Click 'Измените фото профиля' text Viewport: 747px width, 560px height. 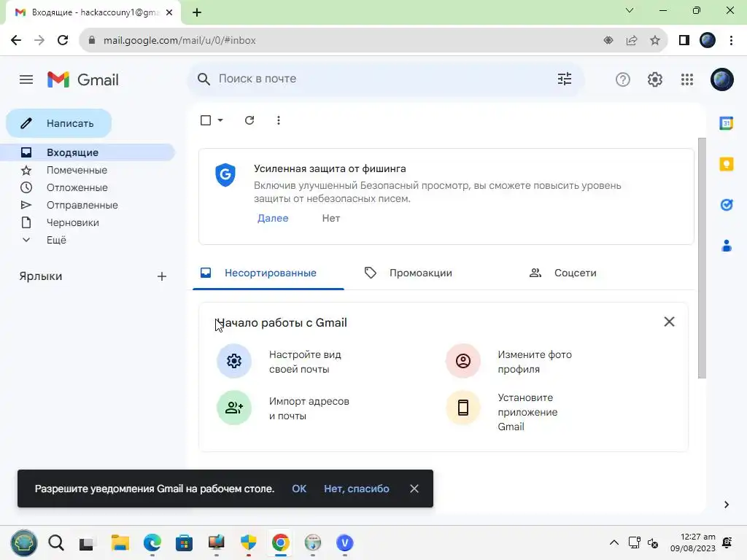tap(535, 362)
